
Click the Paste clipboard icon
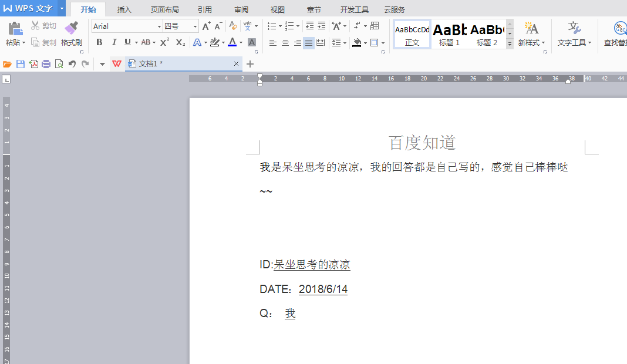pyautogui.click(x=15, y=28)
